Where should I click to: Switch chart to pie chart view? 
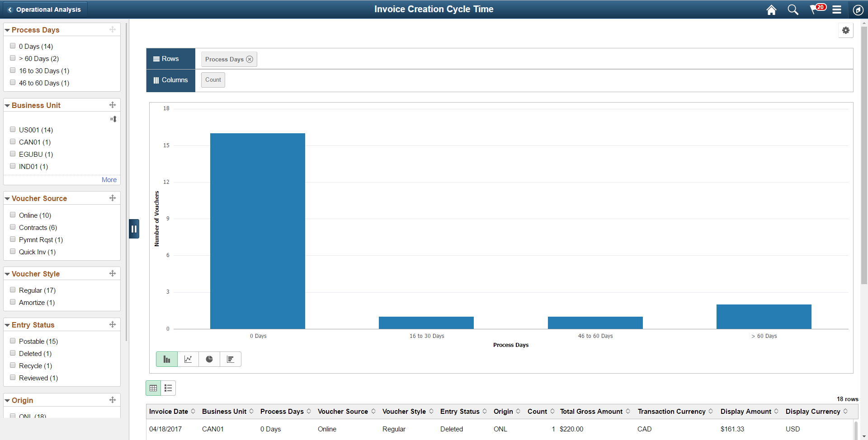[x=209, y=359]
